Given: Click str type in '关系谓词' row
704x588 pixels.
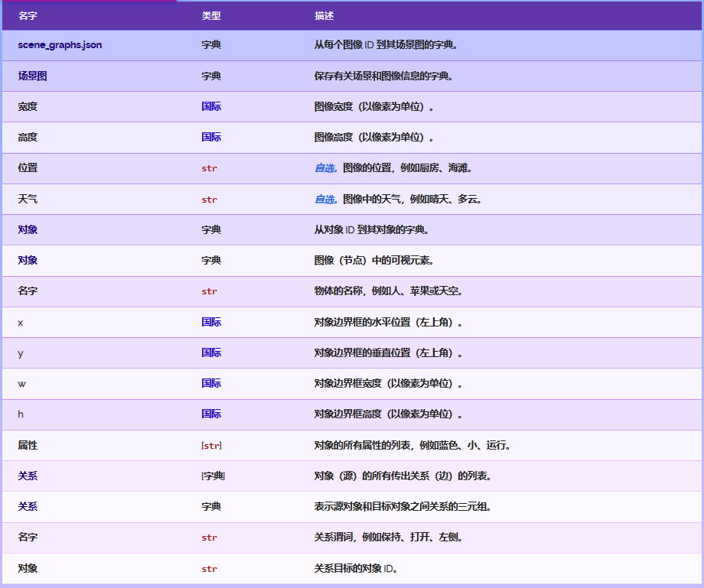Looking at the screenshot, I should click(x=209, y=538).
